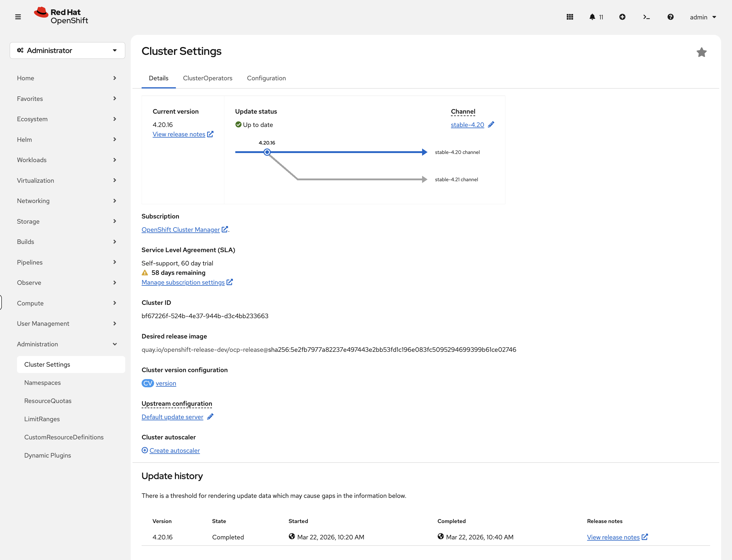The image size is (732, 560).
Task: Click the CV ClusterVersion badge
Action: (x=147, y=383)
